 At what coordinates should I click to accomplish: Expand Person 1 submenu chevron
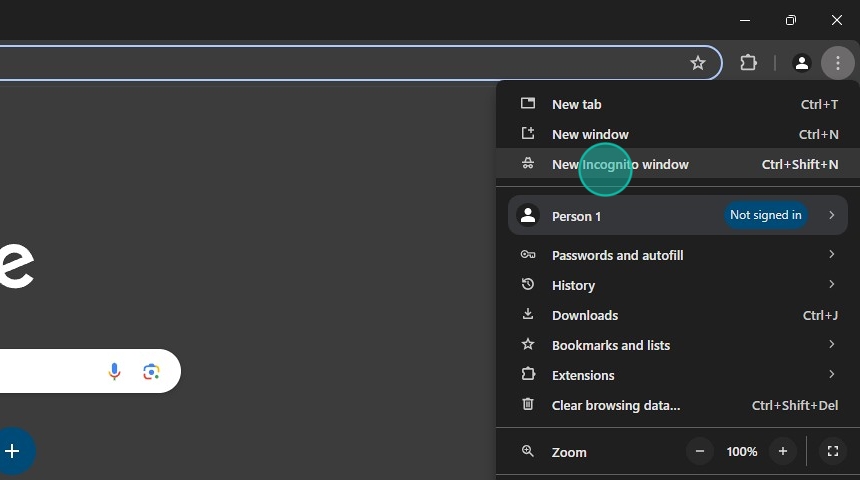(831, 215)
